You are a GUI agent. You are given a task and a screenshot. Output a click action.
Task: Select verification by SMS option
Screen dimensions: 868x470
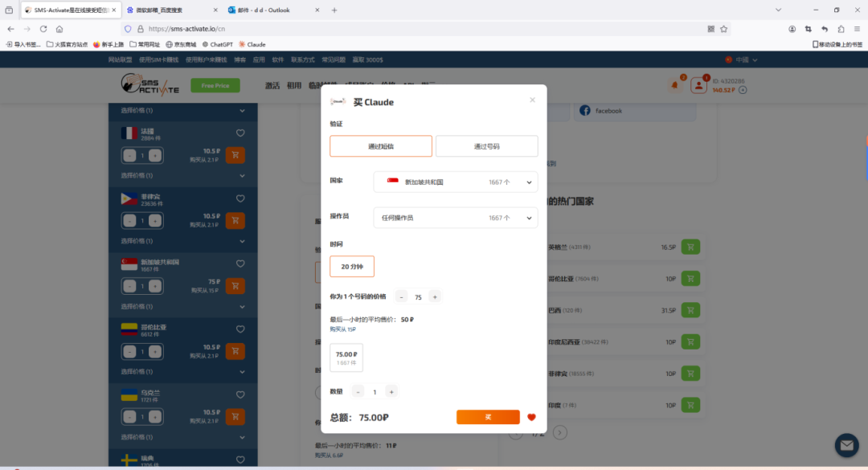click(x=381, y=146)
